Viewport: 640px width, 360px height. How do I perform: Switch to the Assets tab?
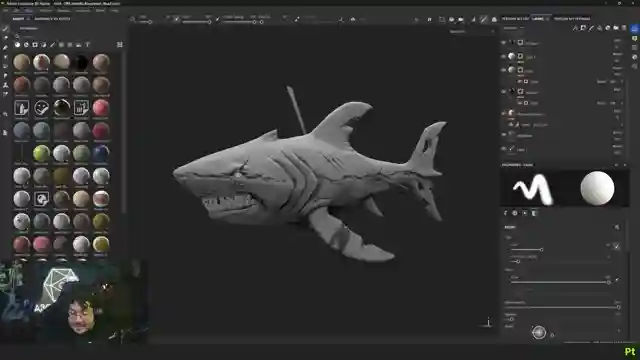coord(18,19)
